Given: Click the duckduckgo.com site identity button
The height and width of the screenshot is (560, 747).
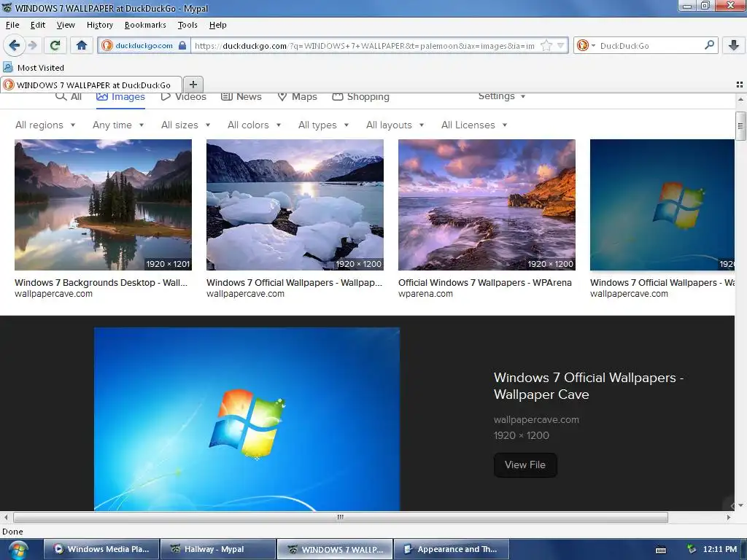Looking at the screenshot, I should 144,46.
